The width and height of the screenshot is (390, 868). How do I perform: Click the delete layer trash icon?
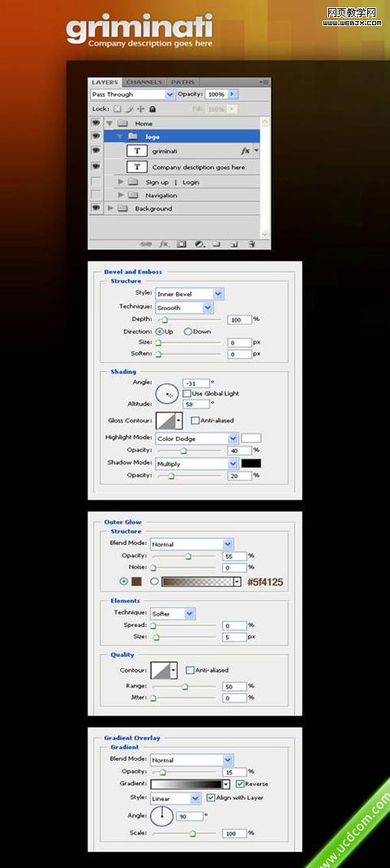click(x=252, y=244)
